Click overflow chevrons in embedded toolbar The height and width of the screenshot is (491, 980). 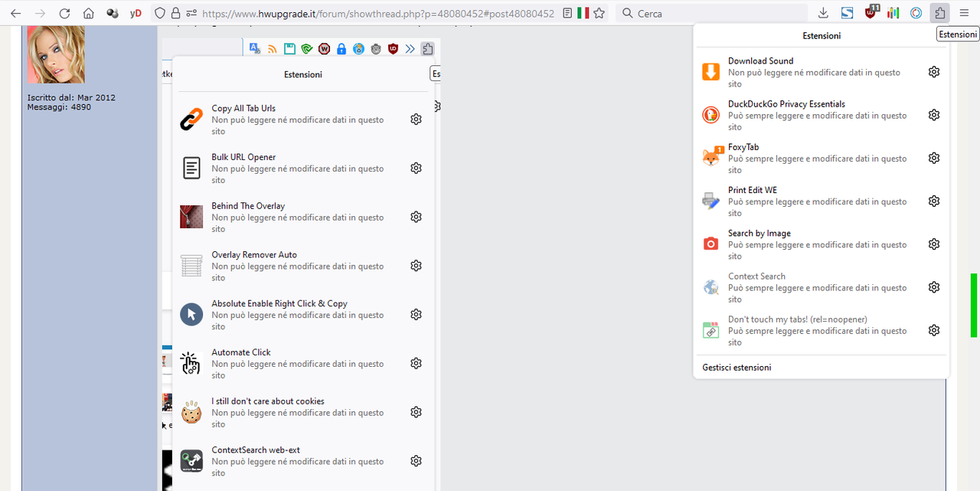410,49
